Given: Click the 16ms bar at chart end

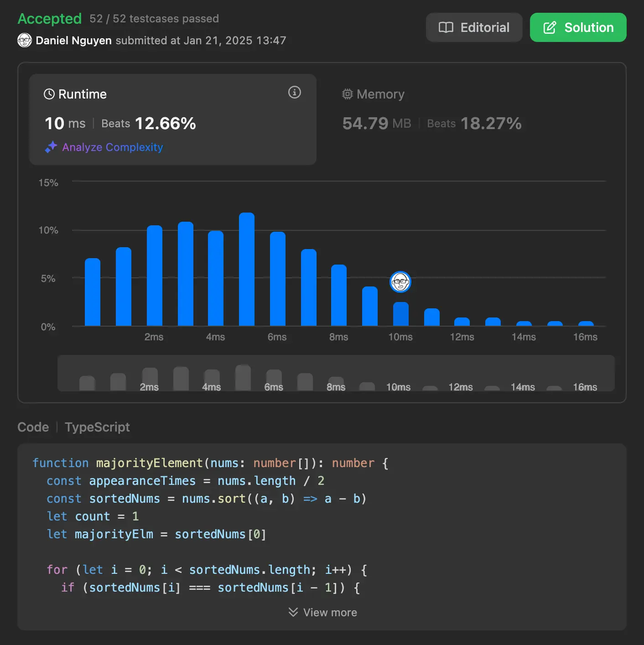Looking at the screenshot, I should point(586,323).
